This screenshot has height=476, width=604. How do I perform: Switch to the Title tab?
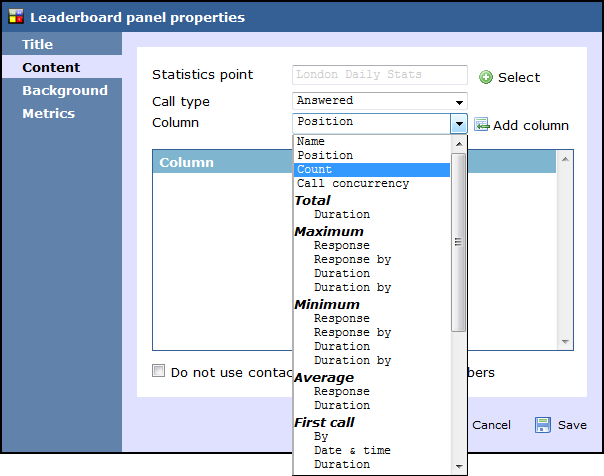38,45
